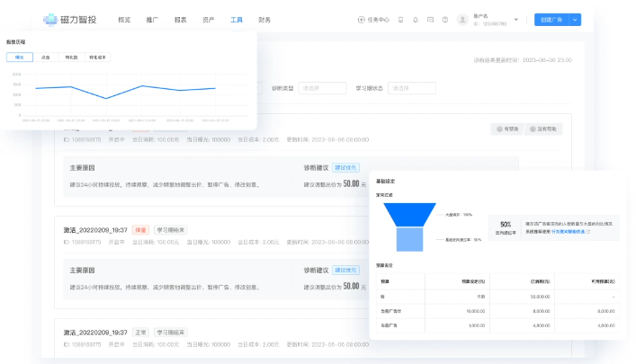This screenshot has height=364, width=636.
Task: Click 学习期结束 tag beside 正常
Action: click(x=170, y=333)
